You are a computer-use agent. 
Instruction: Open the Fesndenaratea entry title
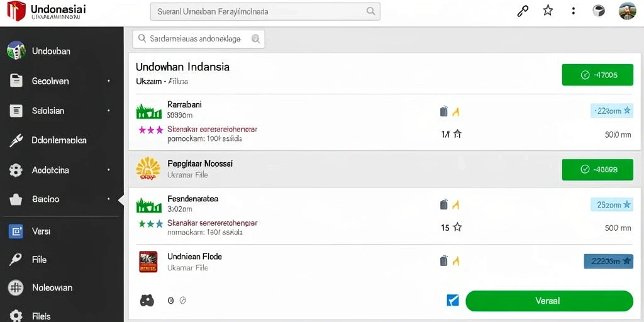192,199
